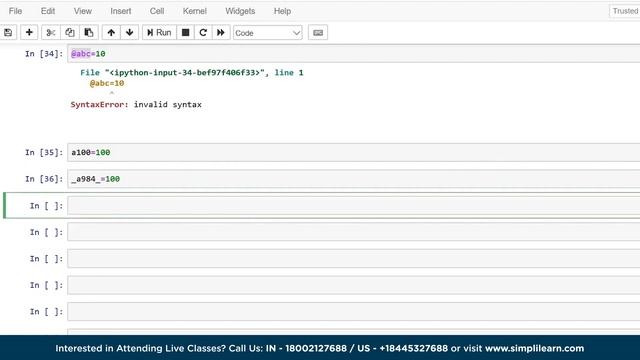Open the Help menu
The height and width of the screenshot is (360, 640).
tap(282, 11)
